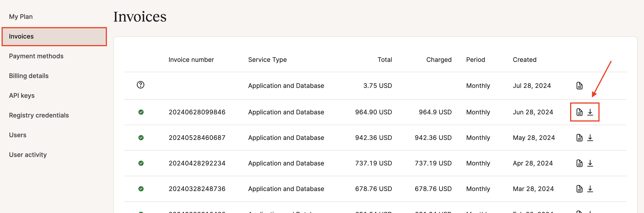View User activity
Image resolution: width=644 pixels, height=213 pixels.
[28, 154]
